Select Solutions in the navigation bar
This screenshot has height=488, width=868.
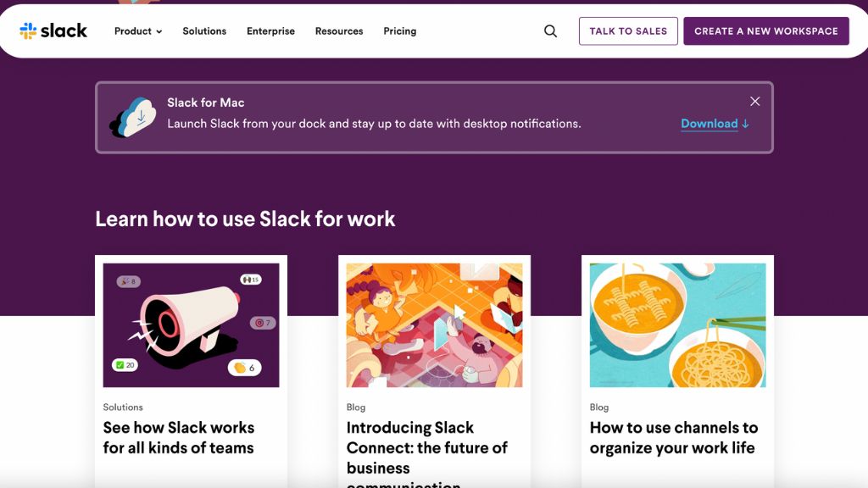[x=204, y=30]
